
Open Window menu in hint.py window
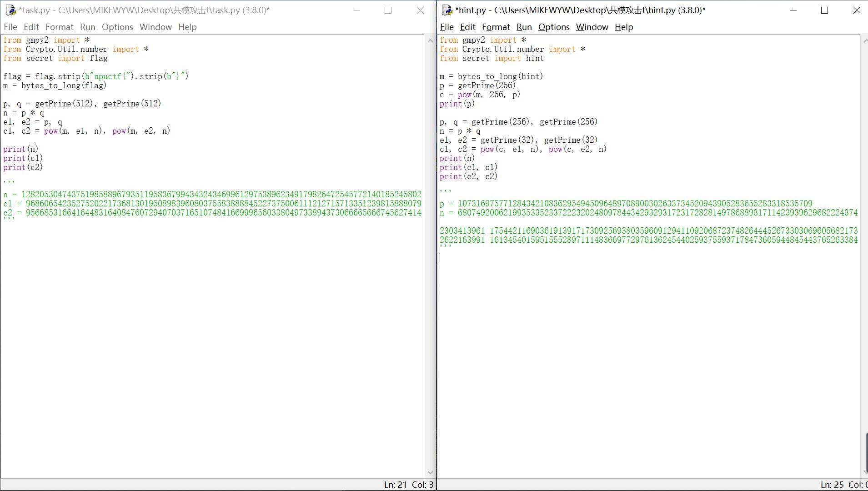(x=592, y=27)
